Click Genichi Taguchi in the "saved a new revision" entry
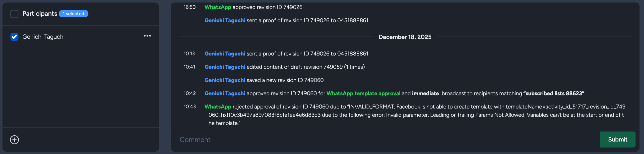The image size is (644, 154). (x=224, y=80)
